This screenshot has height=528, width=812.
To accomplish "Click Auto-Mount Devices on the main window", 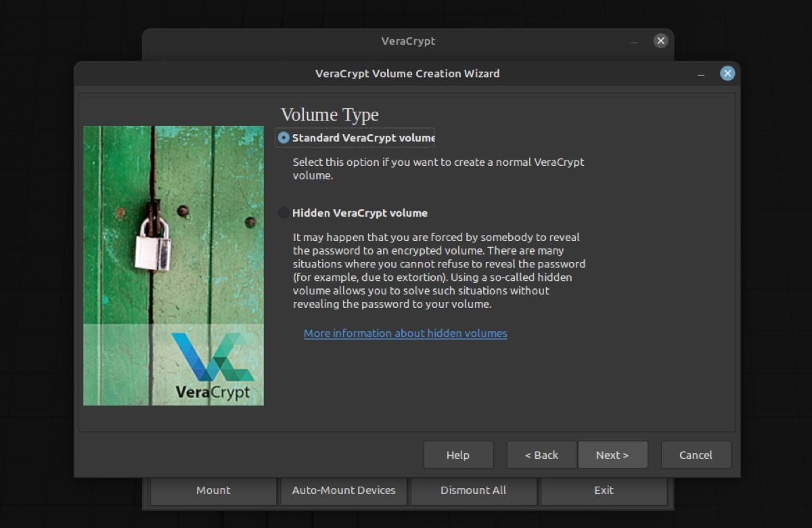I will 343,490.
